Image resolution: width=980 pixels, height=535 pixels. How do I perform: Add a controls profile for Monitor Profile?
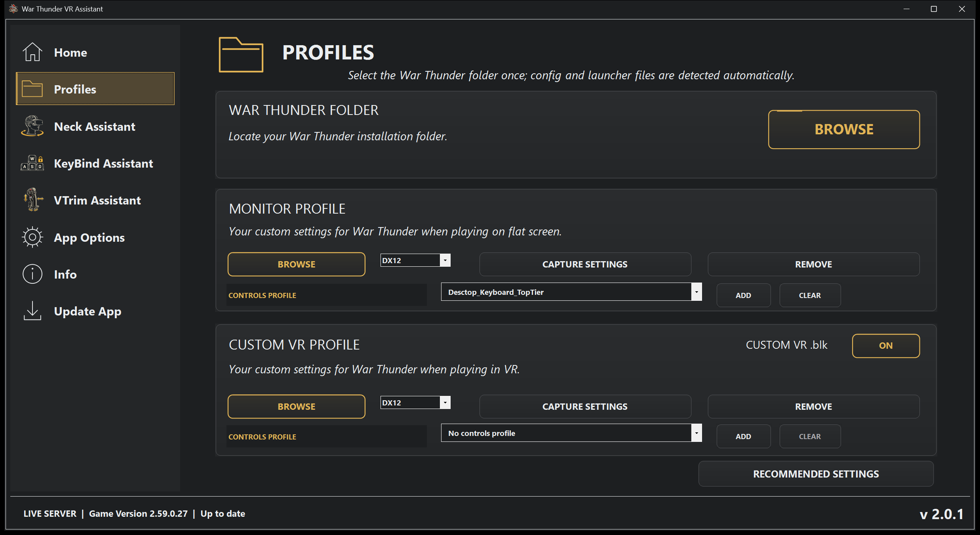click(743, 295)
